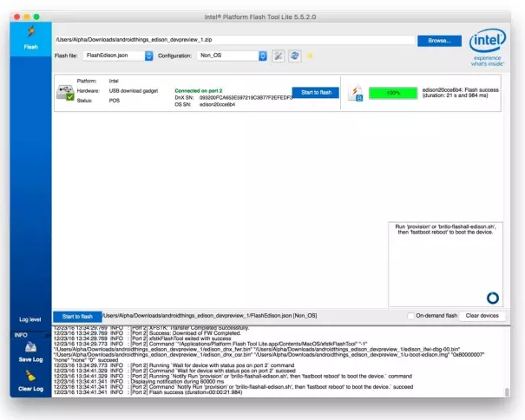Click the USB device status icon

click(65, 92)
